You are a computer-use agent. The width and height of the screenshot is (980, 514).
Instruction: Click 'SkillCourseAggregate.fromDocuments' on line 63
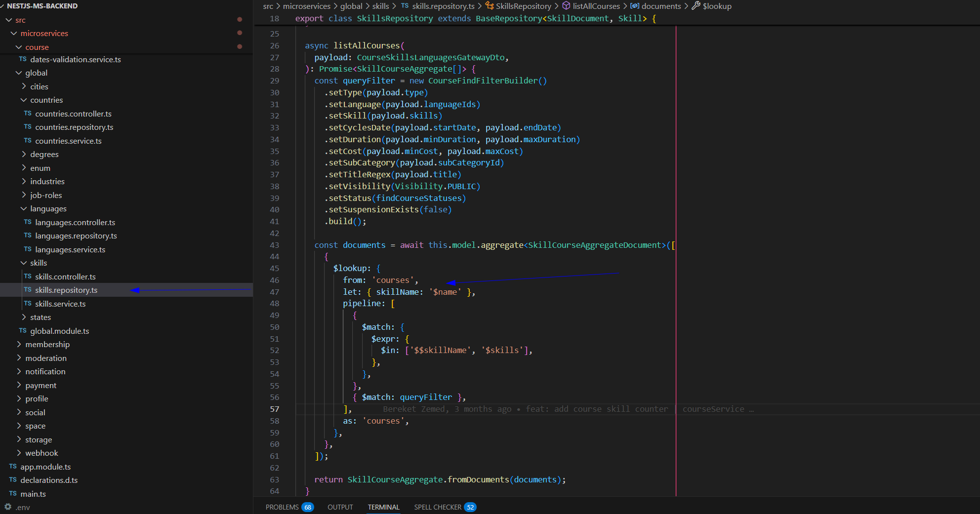tap(428, 479)
